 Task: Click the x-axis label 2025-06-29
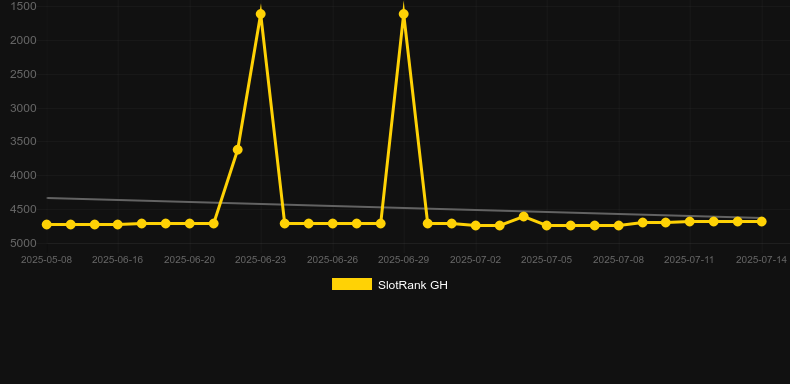pyautogui.click(x=404, y=260)
